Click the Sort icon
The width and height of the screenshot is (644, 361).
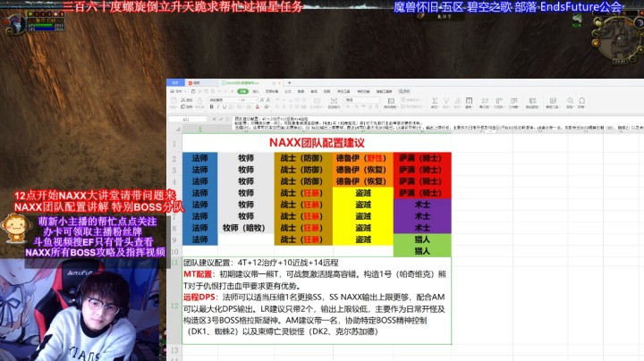click(458, 100)
